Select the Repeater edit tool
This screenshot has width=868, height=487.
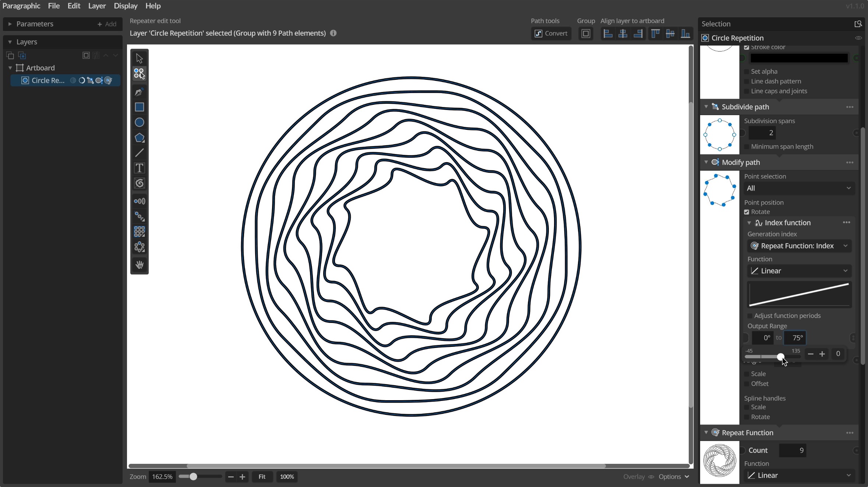click(x=139, y=74)
